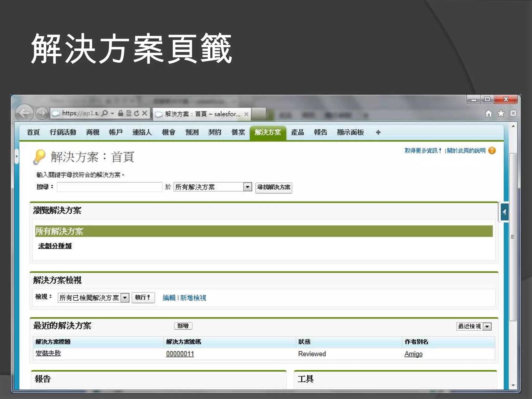This screenshot has width=532, height=399.
Task: Switch to the 顯示面板 tab
Action: 350,132
